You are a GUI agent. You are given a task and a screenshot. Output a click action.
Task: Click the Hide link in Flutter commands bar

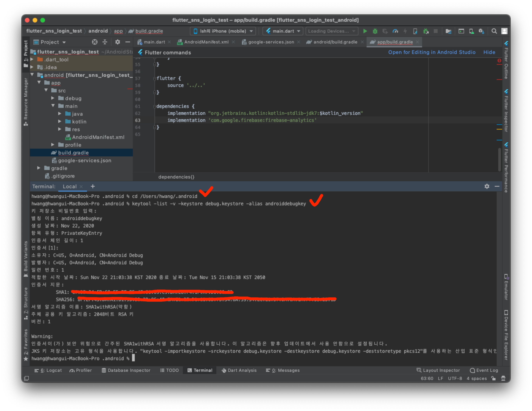tap(489, 52)
